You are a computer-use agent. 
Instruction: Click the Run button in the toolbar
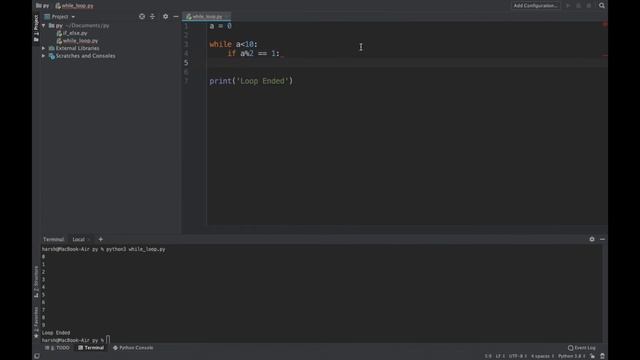point(568,6)
